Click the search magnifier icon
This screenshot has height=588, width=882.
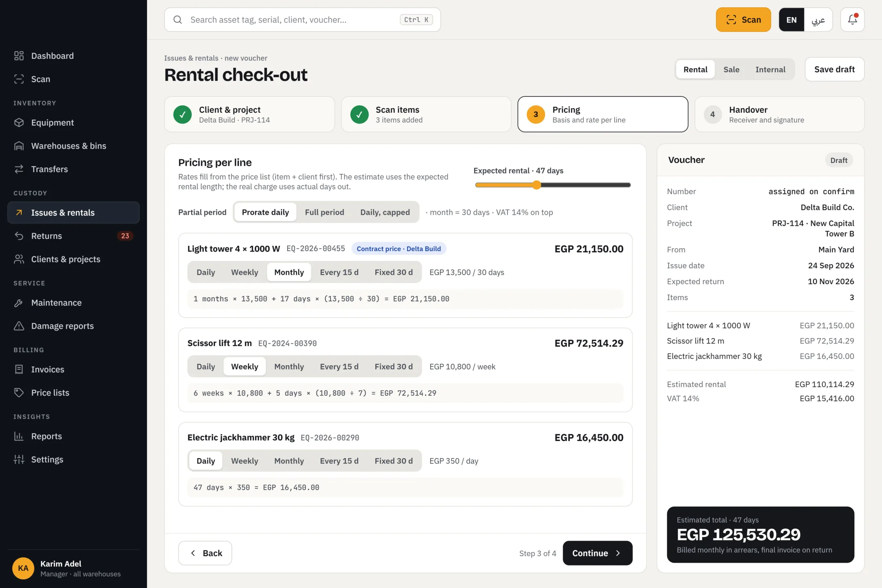(178, 20)
